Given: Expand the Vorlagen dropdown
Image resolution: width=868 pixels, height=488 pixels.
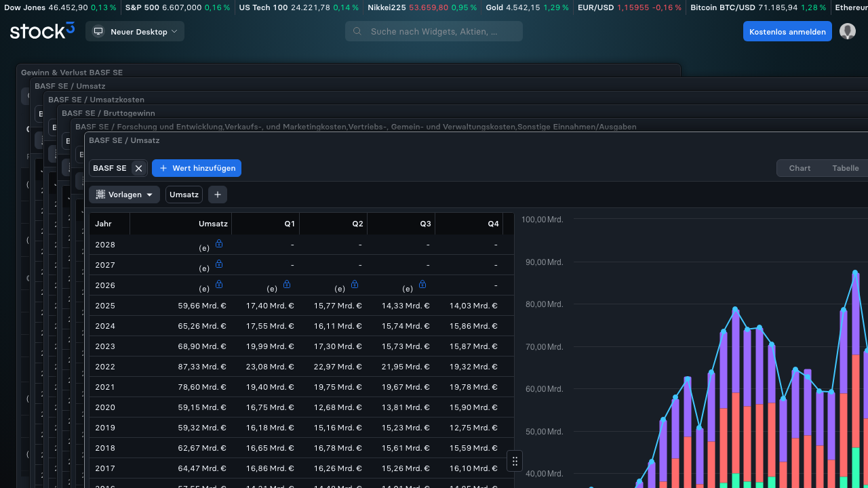Looking at the screenshot, I should point(125,195).
